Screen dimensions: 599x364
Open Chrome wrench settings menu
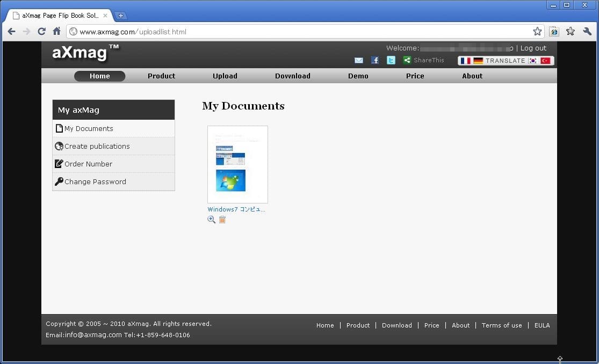click(x=587, y=32)
